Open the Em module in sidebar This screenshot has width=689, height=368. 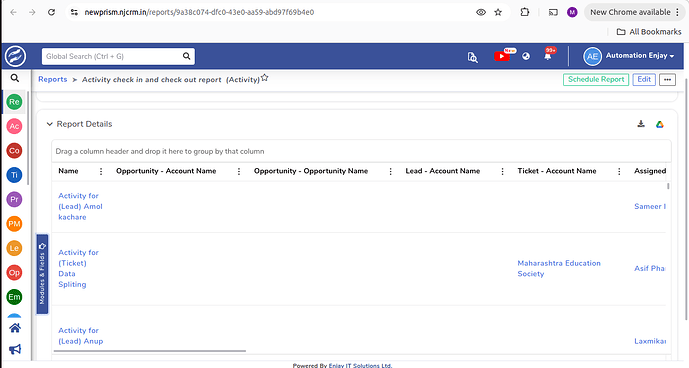[x=14, y=297]
